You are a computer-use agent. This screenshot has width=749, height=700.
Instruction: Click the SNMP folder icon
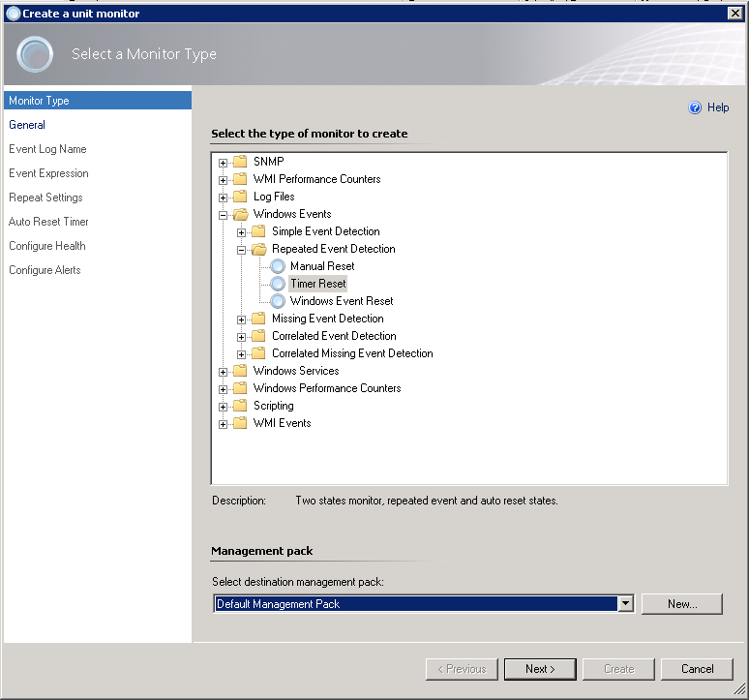coord(240,161)
